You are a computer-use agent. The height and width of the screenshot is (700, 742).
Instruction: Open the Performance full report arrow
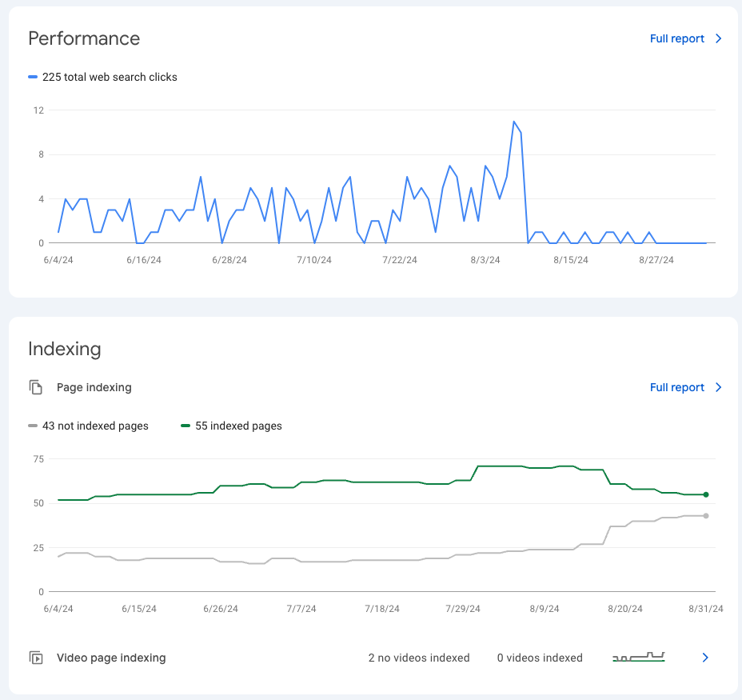[x=718, y=38]
